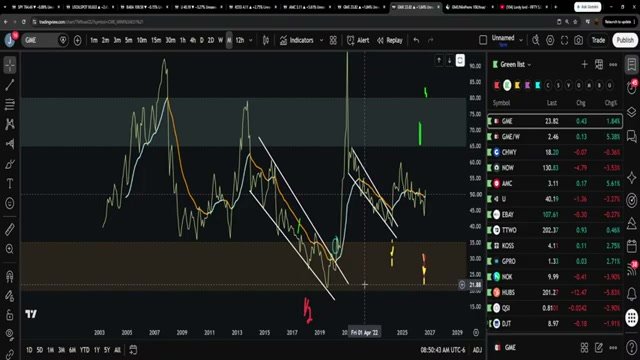Open the object tree layers panel

631,111
